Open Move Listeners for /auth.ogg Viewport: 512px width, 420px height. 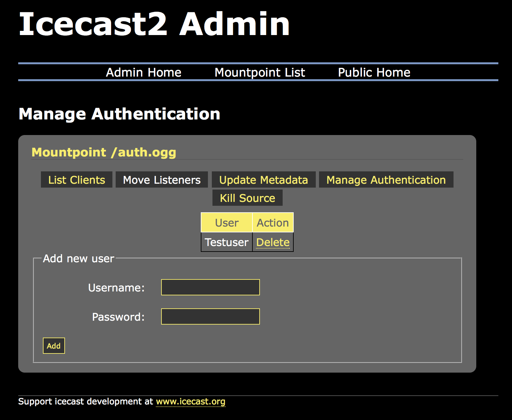coord(162,180)
